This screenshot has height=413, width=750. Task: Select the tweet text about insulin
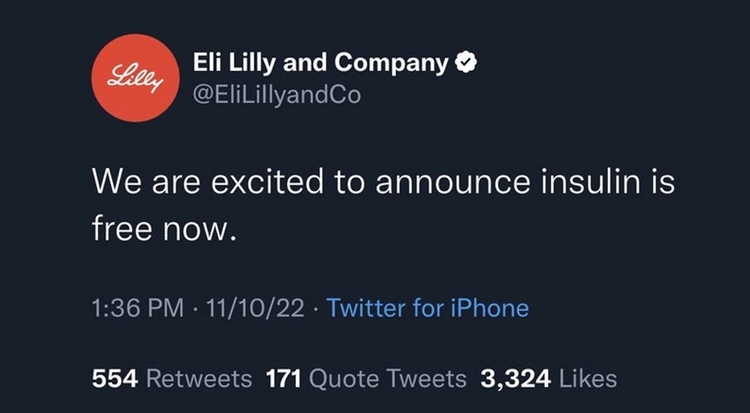[383, 205]
